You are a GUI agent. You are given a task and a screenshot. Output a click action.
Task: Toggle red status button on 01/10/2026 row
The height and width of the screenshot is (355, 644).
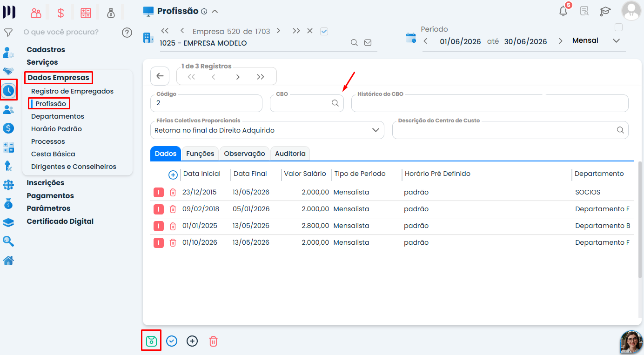(x=159, y=242)
